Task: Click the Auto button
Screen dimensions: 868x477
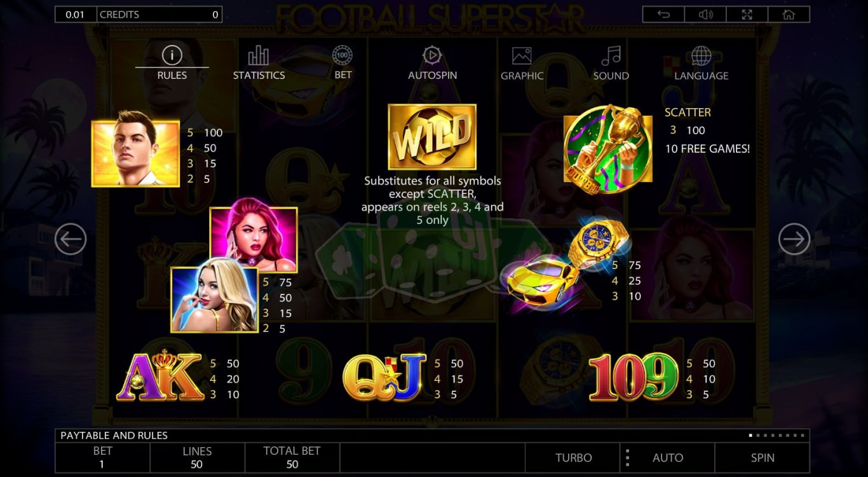Action: click(x=667, y=458)
